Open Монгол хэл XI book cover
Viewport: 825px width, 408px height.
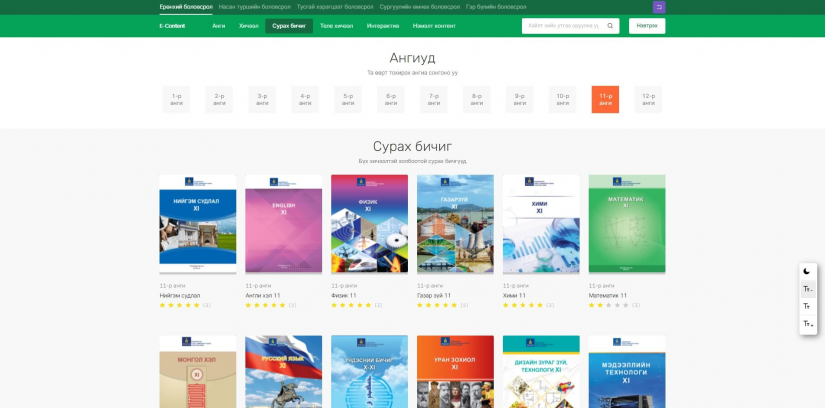[x=198, y=372]
